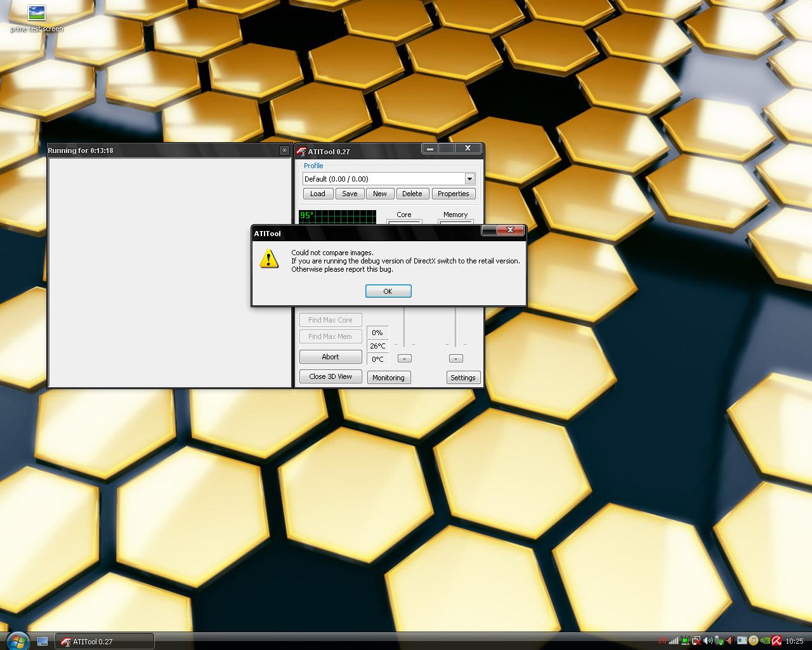
Task: Select ATITool 0.27 taskbar button
Action: tap(105, 642)
